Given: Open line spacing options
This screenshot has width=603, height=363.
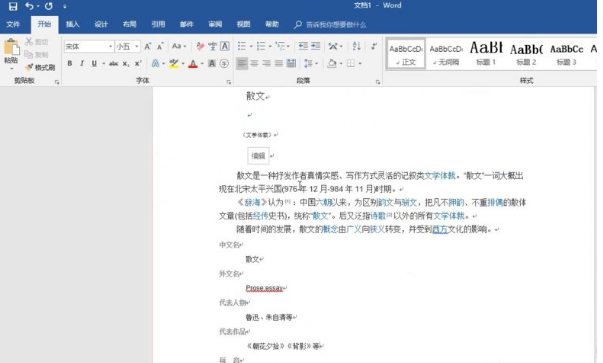Looking at the screenshot, I should point(310,63).
